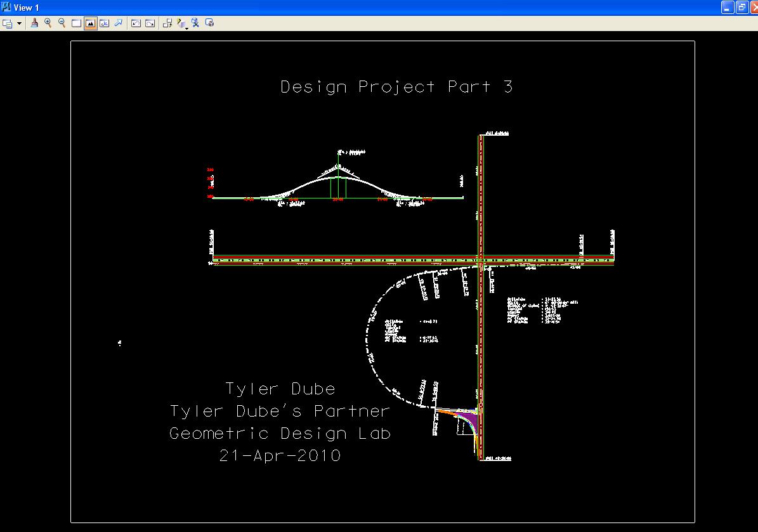Select the '21-Apr-2010' date text
Screen dimensions: 758x532
(280, 455)
